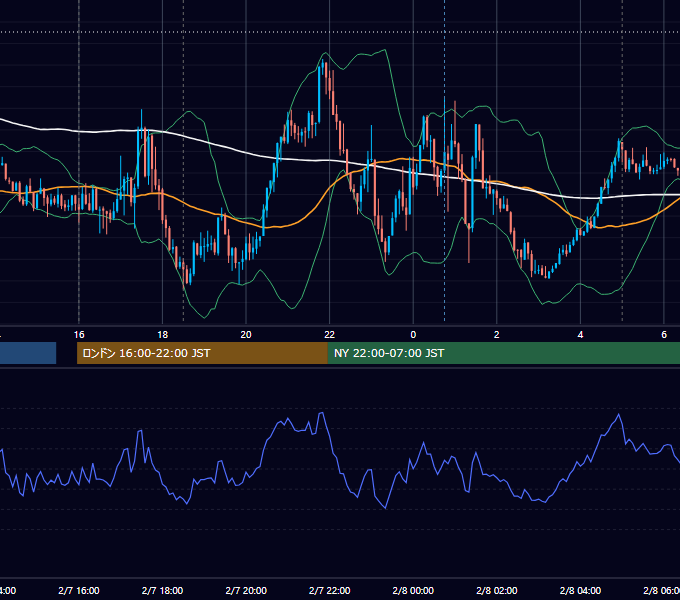The width and height of the screenshot is (680, 600).
Task: Click the "2/7 22:00" date label
Action: coord(330,591)
